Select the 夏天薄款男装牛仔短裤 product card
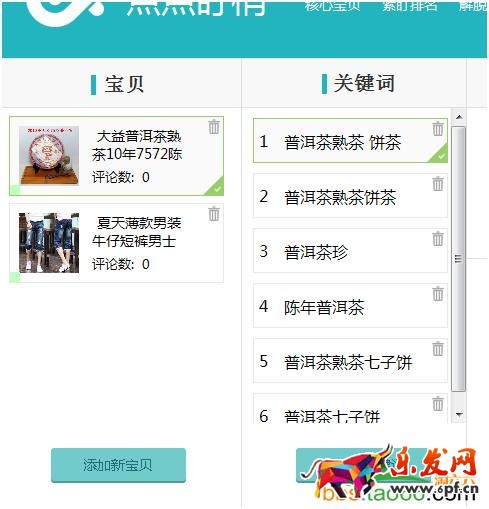Image resolution: width=489 pixels, height=509 pixels. 116,243
